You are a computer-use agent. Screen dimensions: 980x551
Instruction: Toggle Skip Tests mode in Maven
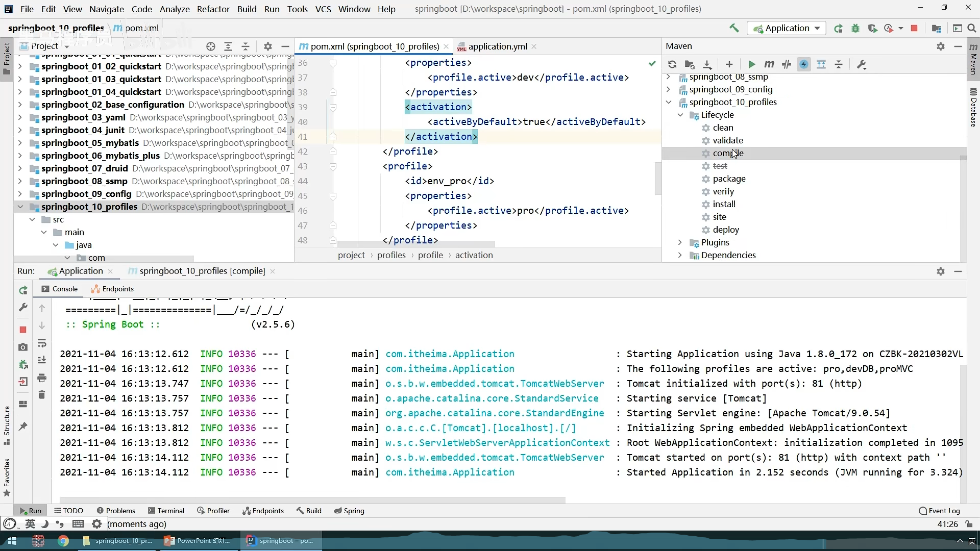click(x=804, y=64)
